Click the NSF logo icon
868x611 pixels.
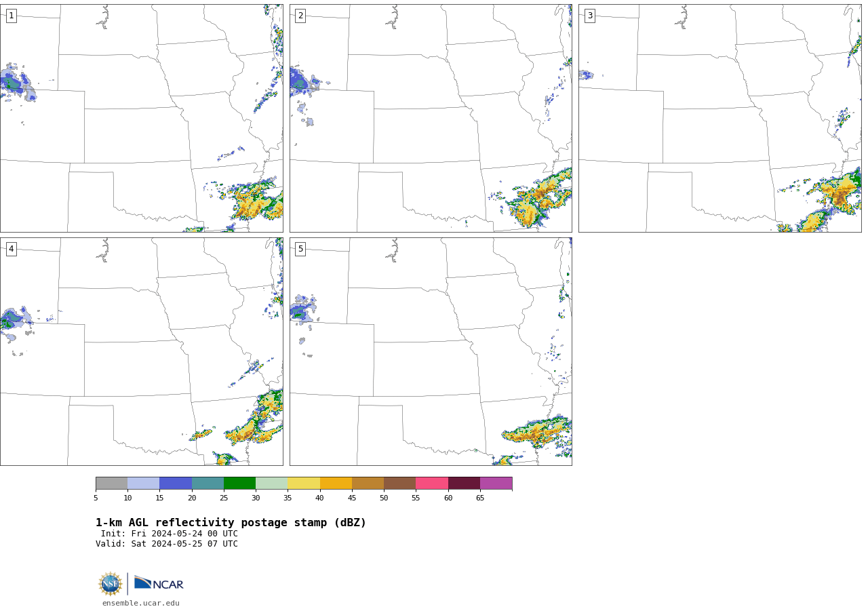point(111,584)
